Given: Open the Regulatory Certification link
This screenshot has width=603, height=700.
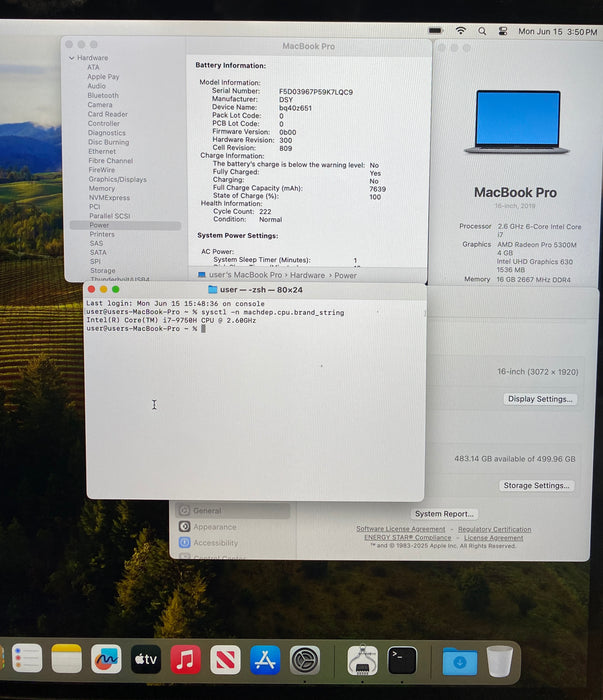Looking at the screenshot, I should (x=495, y=529).
